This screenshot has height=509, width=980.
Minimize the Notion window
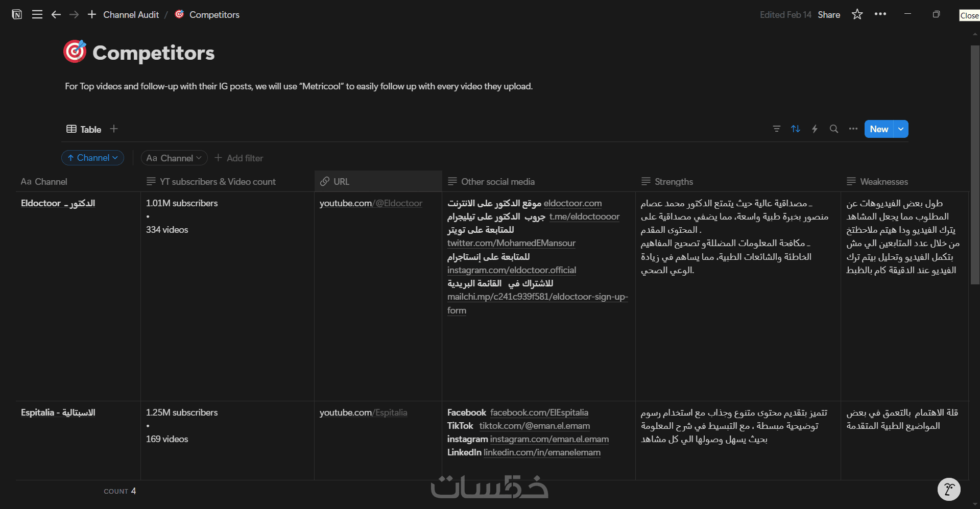[907, 14]
